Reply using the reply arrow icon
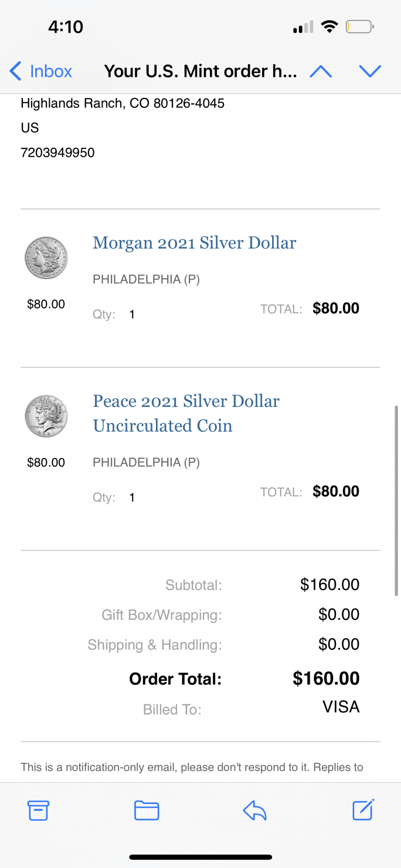The width and height of the screenshot is (401, 868). 255,810
